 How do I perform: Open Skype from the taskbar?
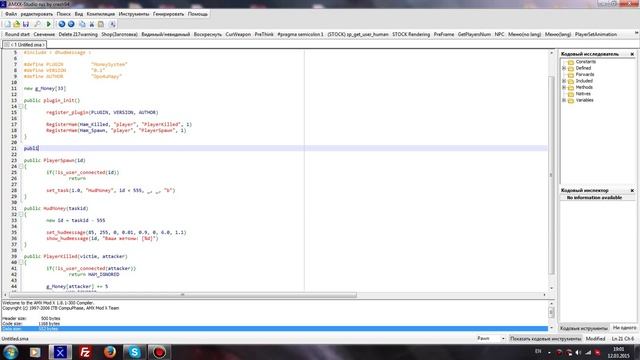coord(134,352)
